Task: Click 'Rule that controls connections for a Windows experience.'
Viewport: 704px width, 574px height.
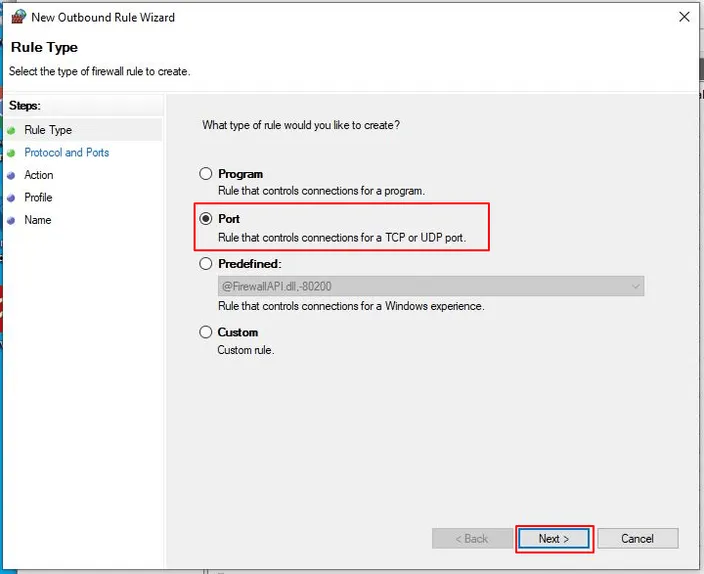Action: (x=351, y=306)
